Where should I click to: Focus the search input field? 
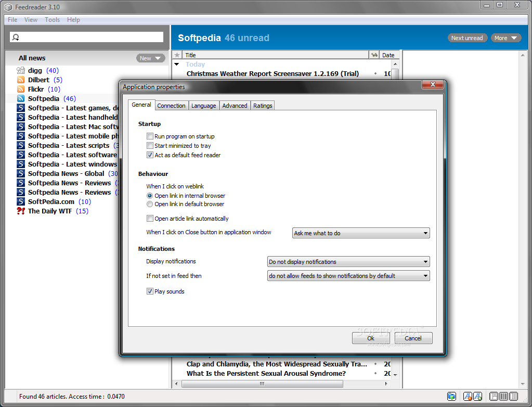click(86, 37)
